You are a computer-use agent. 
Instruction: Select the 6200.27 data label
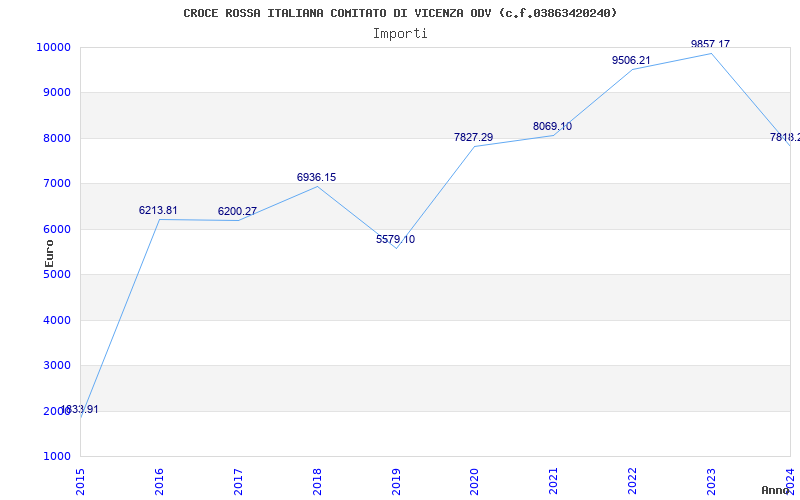(237, 211)
